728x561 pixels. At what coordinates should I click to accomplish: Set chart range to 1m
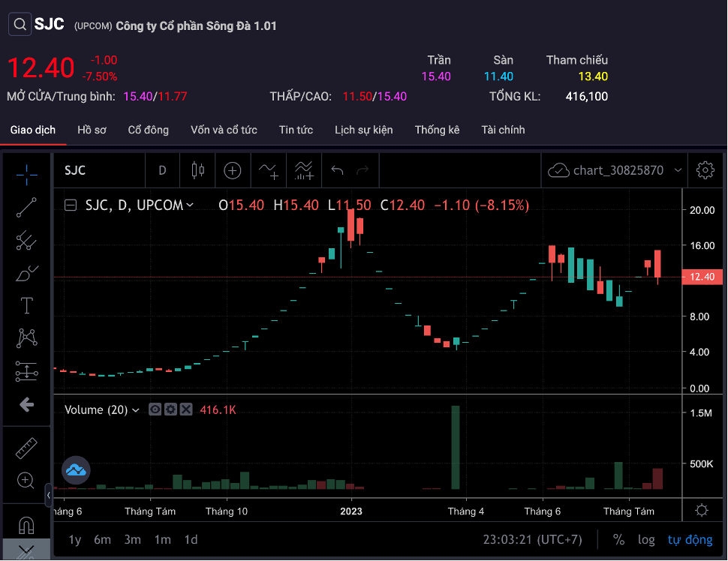click(x=163, y=540)
